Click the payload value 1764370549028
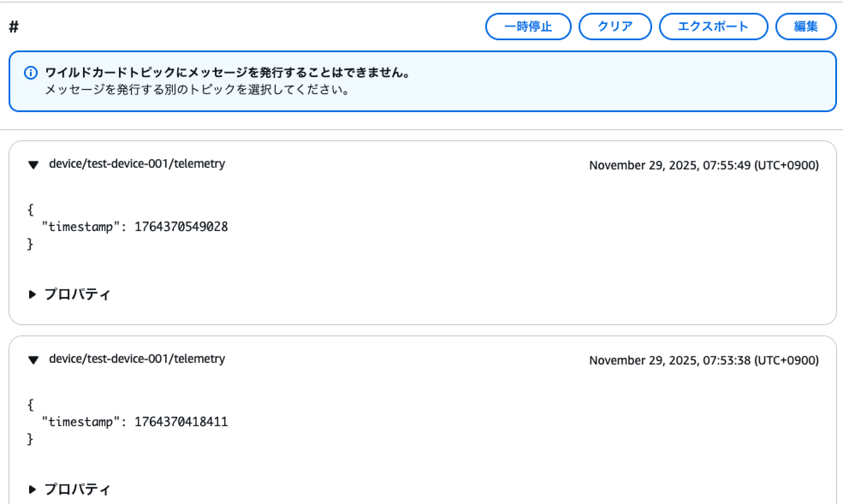Viewport: 843px width, 504px height. tap(181, 227)
